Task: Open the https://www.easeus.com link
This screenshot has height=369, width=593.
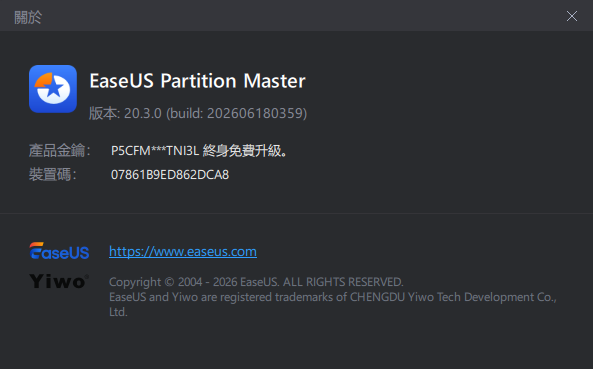Action: 183,251
